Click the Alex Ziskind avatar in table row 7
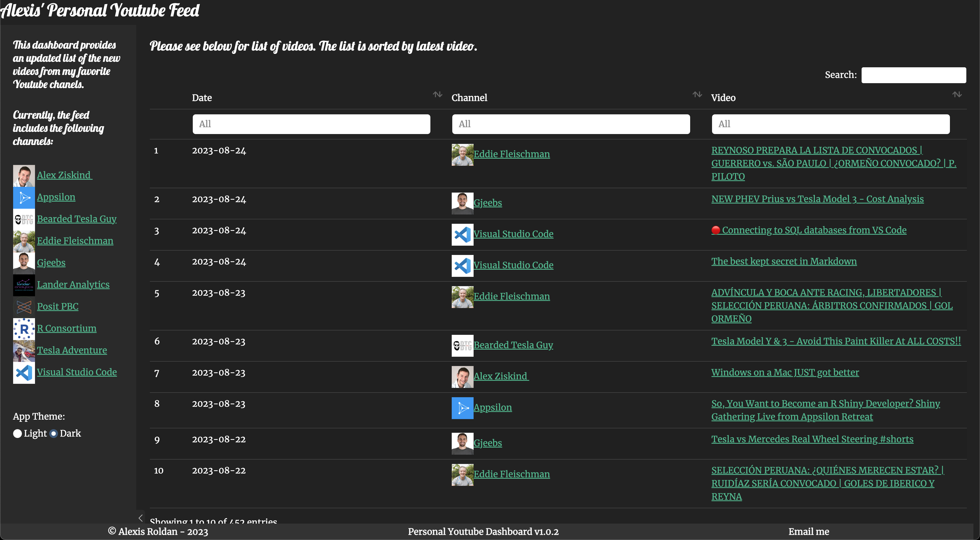Screen dimensions: 980x540 coord(462,377)
